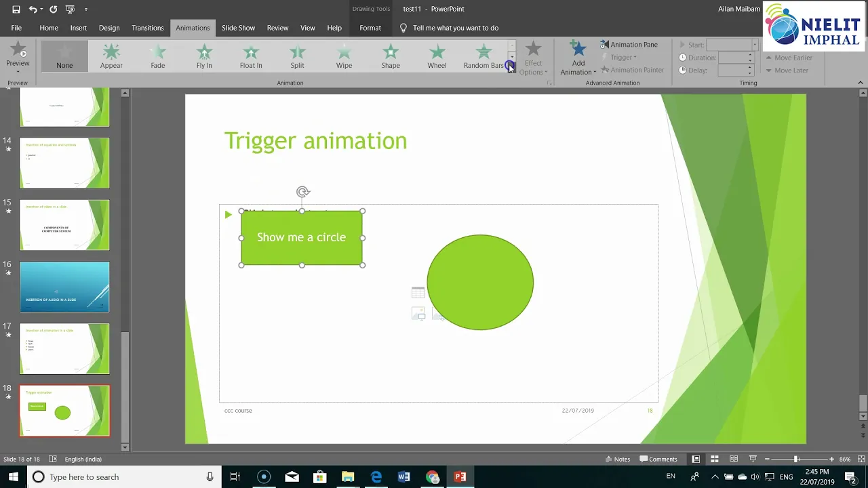
Task: Click the green circle shape on slide
Action: tap(480, 283)
